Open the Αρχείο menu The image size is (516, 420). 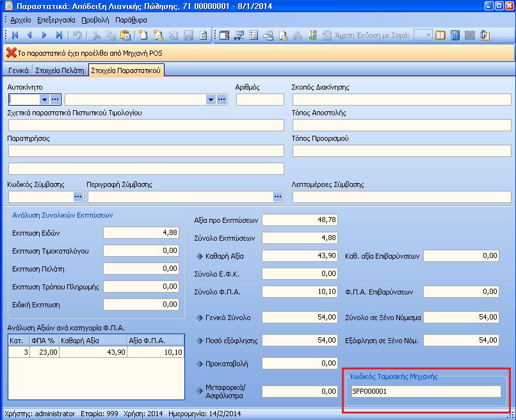click(20, 20)
